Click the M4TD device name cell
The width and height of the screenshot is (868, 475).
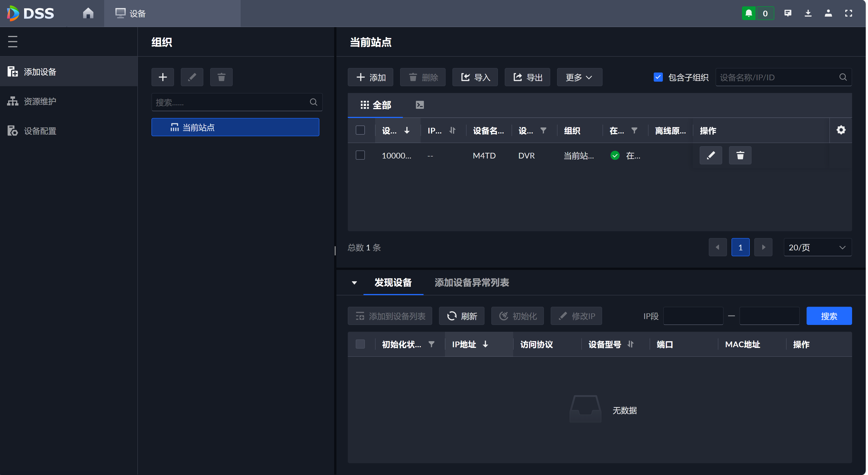coord(484,156)
